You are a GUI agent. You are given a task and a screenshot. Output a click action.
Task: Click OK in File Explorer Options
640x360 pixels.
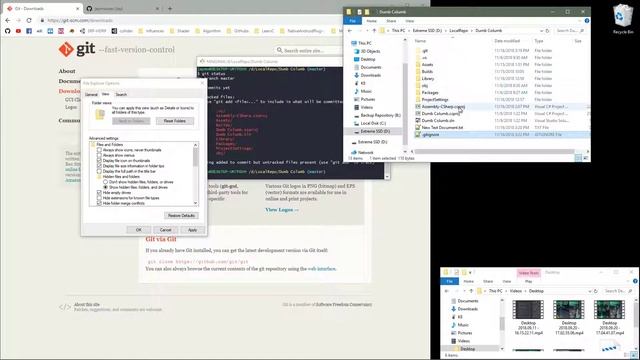(x=139, y=230)
